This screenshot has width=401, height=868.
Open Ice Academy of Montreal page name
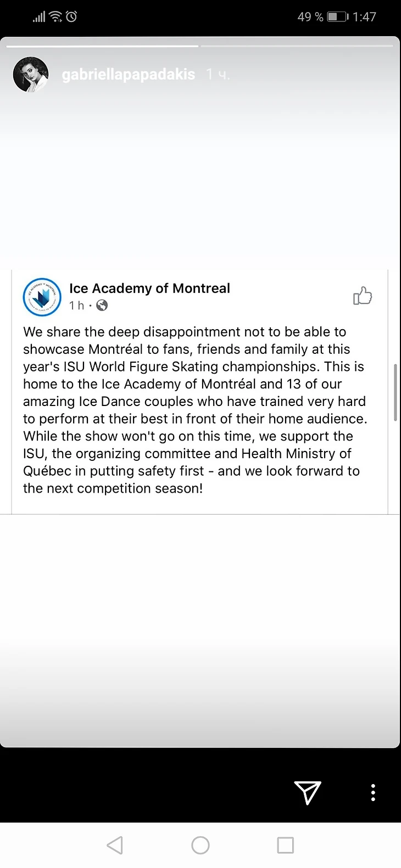[x=149, y=289]
